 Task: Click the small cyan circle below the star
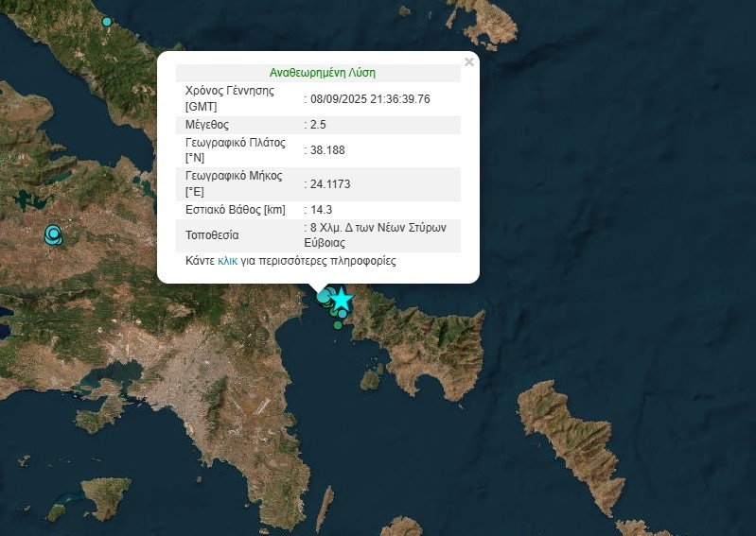pyautogui.click(x=343, y=314)
